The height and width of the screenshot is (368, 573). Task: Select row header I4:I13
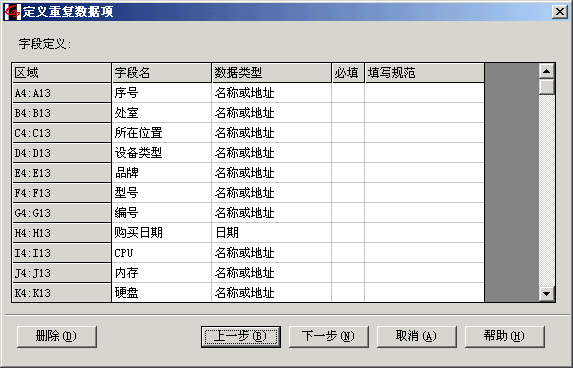point(62,253)
